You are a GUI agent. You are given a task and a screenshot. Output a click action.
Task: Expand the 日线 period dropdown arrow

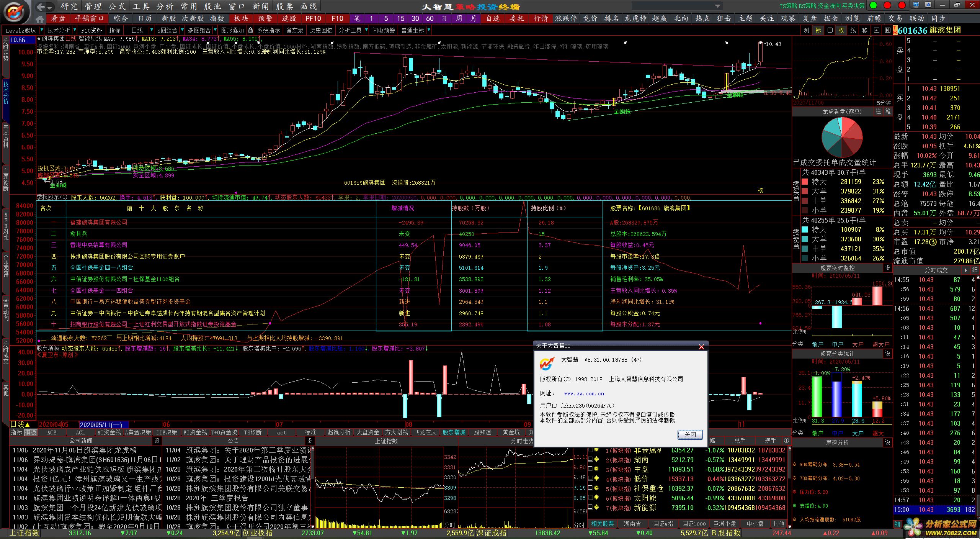click(152, 30)
